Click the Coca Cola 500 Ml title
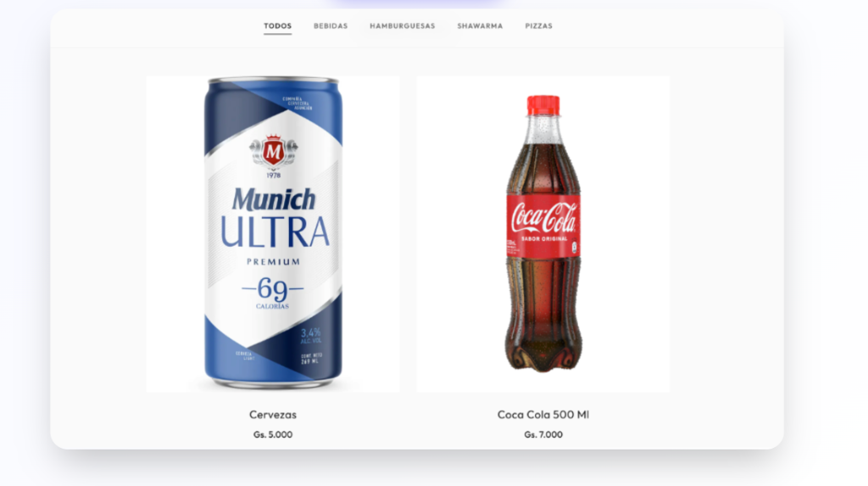Image resolution: width=868 pixels, height=486 pixels. pos(543,415)
